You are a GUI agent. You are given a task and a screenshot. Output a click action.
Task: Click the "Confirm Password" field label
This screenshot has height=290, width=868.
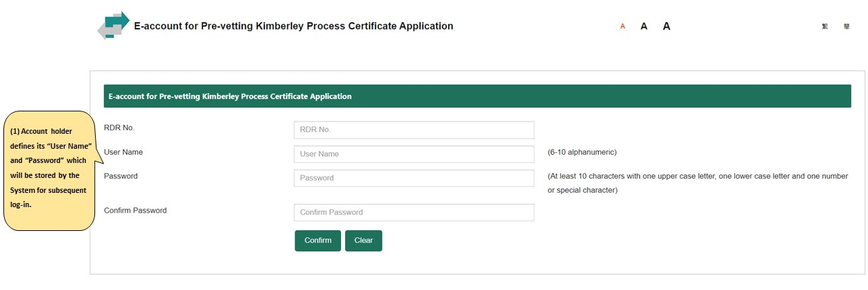point(135,211)
